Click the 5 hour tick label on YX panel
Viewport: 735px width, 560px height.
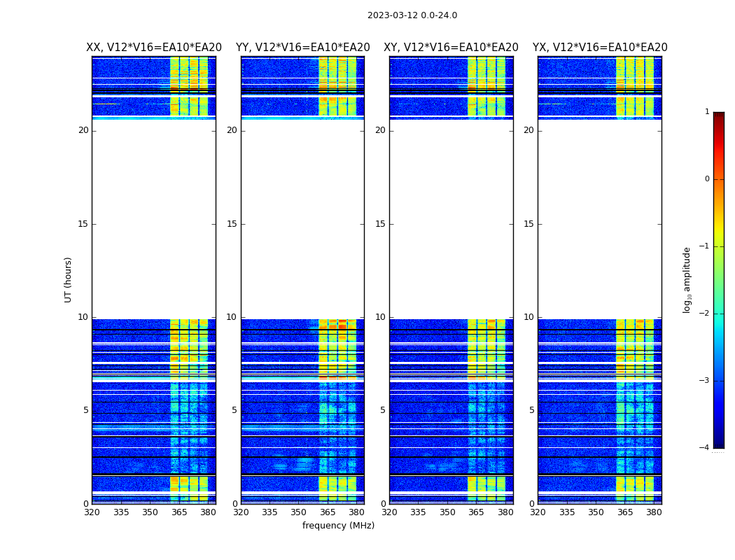tap(531, 410)
